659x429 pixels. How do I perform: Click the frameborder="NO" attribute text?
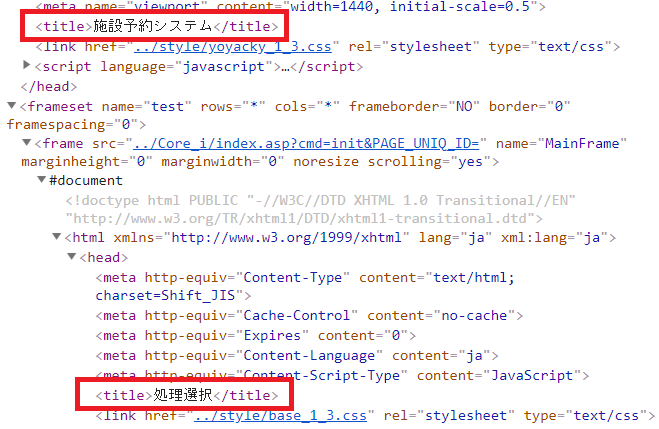pyautogui.click(x=414, y=107)
